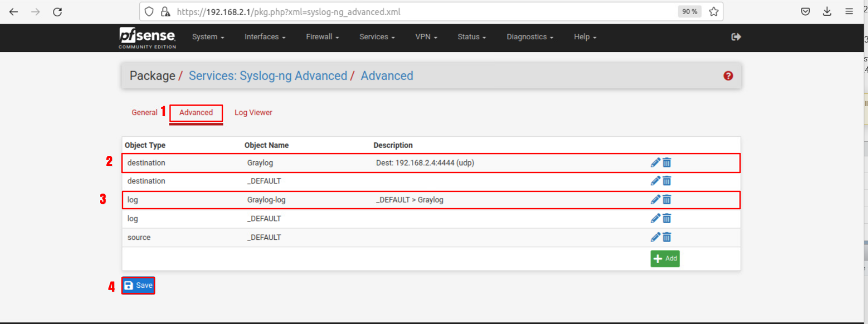868x324 pixels.
Task: Follow the Services: Syslog-ng Advanced breadcrumb link
Action: coord(268,76)
